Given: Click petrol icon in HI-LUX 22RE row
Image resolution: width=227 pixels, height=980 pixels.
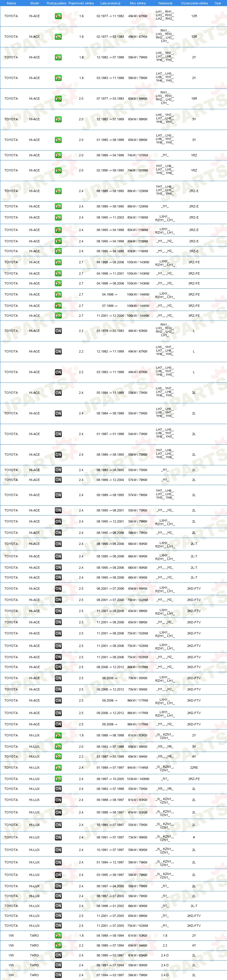Looking at the screenshot, I should point(58,768).
